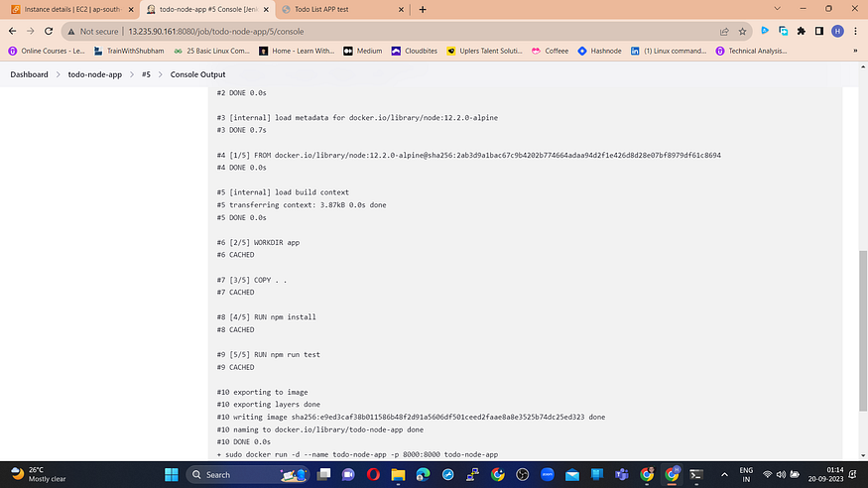The height and width of the screenshot is (488, 868).
Task: Open the terminal app in taskbar
Action: [696, 475]
